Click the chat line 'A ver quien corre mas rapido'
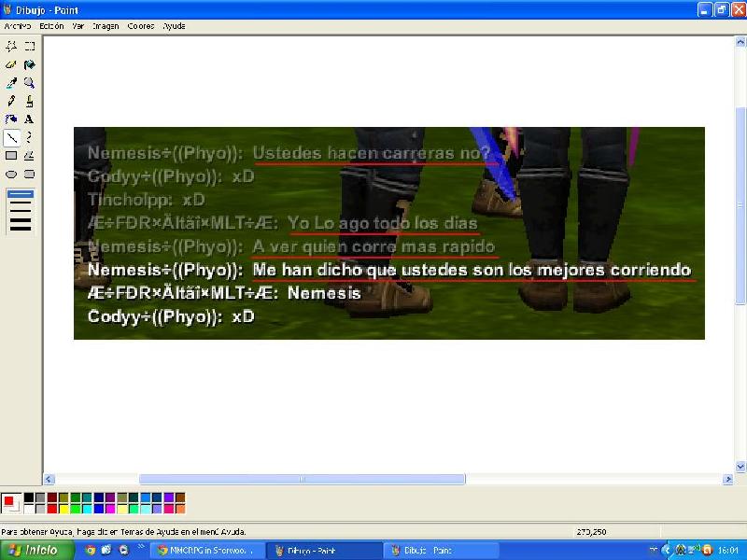 (373, 246)
